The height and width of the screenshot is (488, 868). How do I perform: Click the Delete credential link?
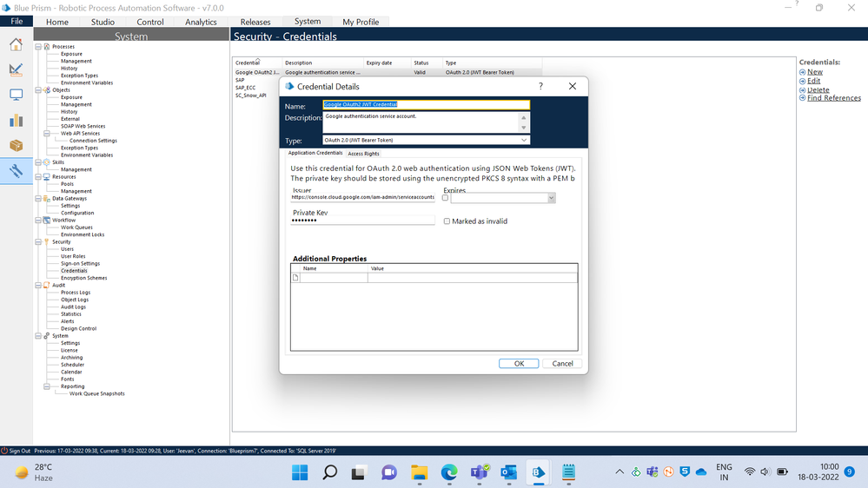(818, 89)
